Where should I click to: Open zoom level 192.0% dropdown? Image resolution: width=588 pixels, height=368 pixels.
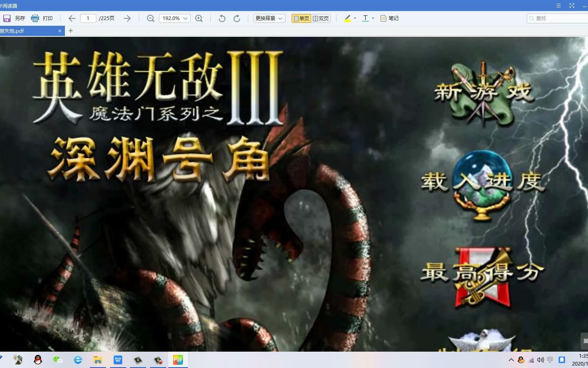click(174, 18)
